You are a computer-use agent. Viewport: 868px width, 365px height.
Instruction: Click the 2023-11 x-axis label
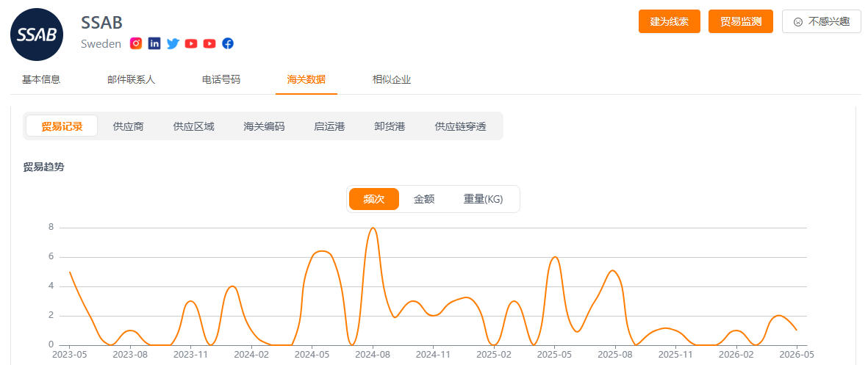190,354
